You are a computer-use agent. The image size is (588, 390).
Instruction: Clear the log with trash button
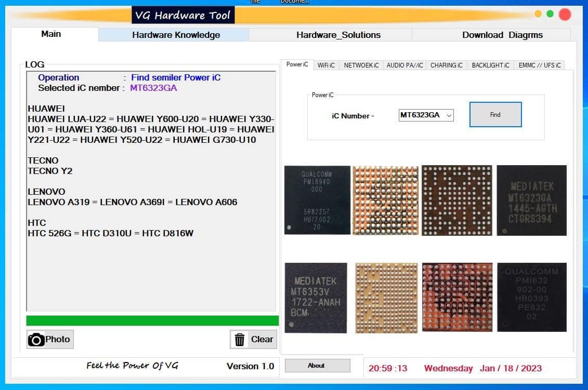253,340
